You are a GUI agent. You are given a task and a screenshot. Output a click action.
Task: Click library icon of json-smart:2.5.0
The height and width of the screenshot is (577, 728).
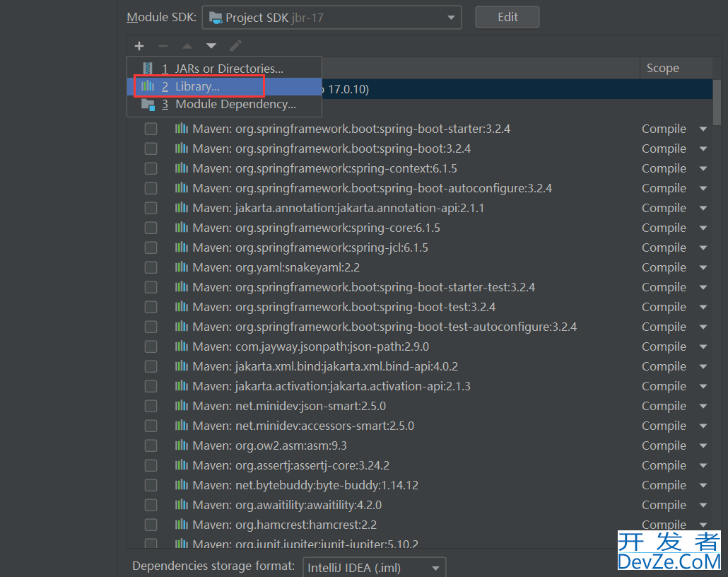(x=182, y=406)
